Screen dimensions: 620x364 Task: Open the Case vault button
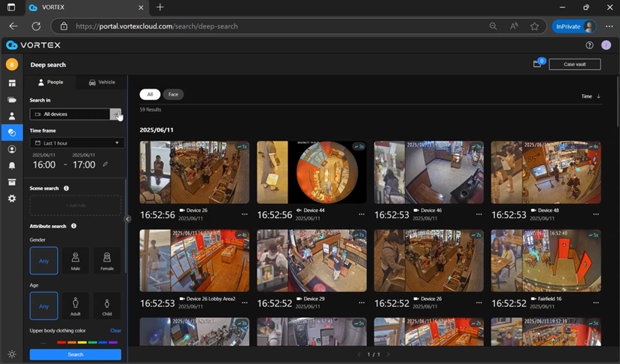click(x=574, y=65)
